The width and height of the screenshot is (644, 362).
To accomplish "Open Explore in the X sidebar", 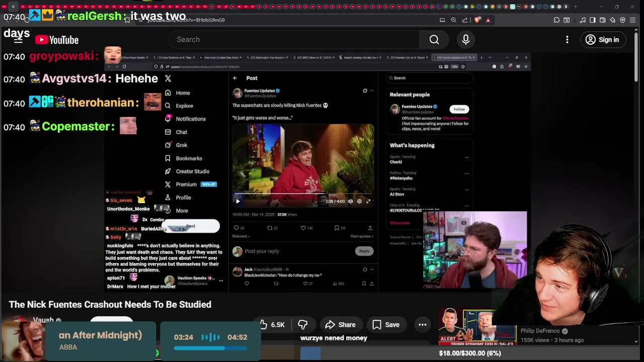I will 179,106.
